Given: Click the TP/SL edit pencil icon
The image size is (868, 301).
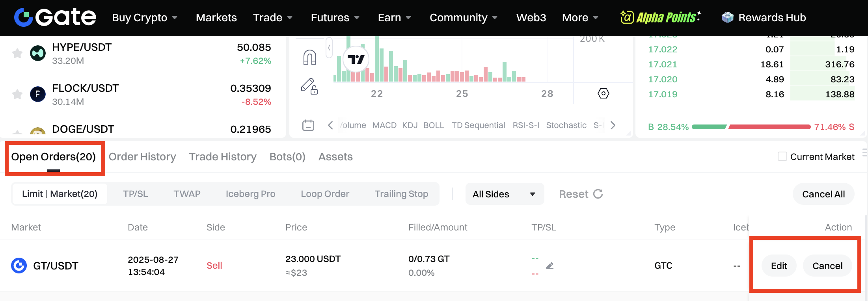Looking at the screenshot, I should click(x=550, y=266).
